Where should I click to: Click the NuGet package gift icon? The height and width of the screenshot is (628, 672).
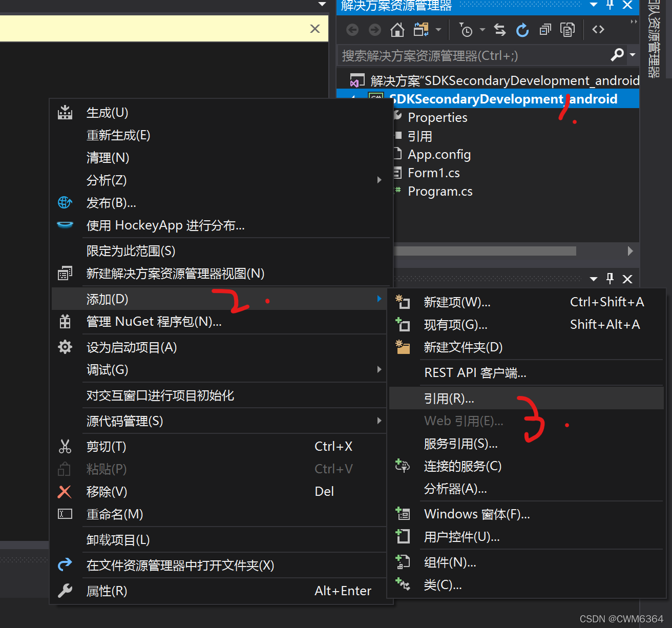(65, 322)
